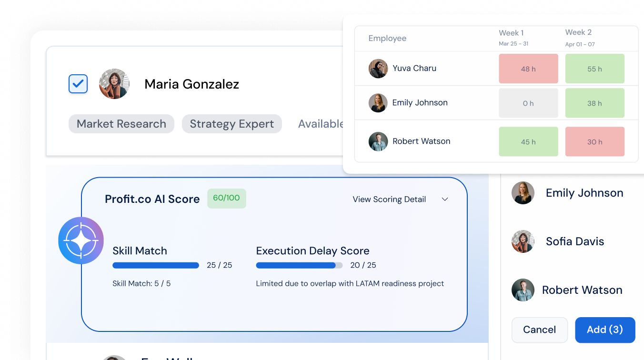Click Yuva Charu's avatar in hours table
This screenshot has height=360, width=644.
pyautogui.click(x=378, y=69)
